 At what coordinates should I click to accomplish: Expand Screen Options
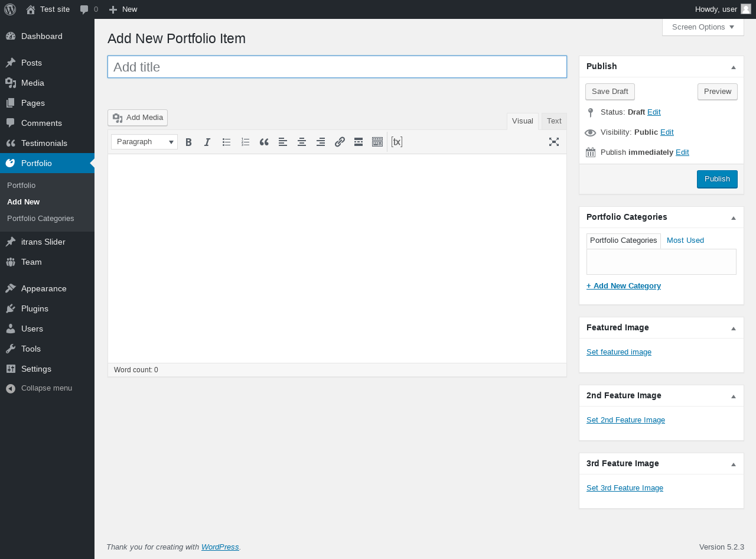point(703,27)
